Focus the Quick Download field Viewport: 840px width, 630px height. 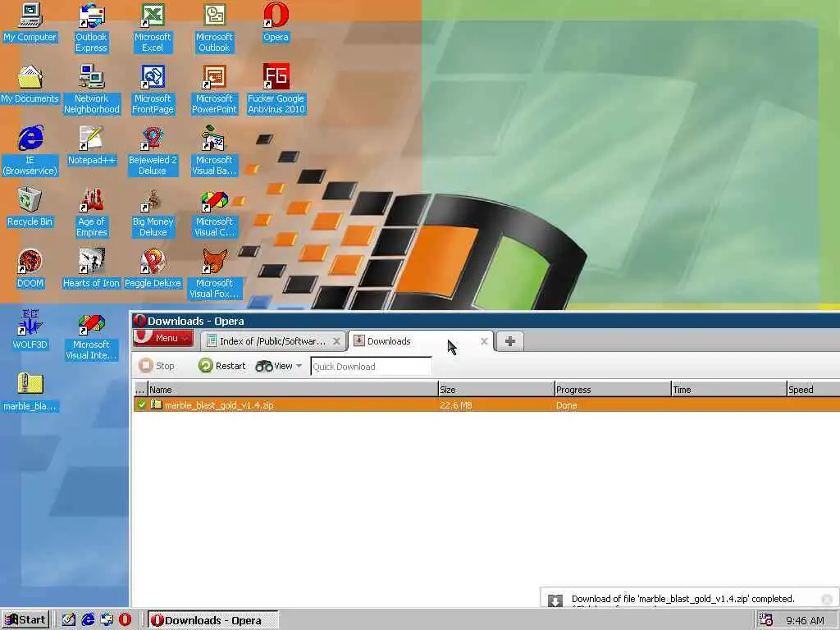coord(372,367)
